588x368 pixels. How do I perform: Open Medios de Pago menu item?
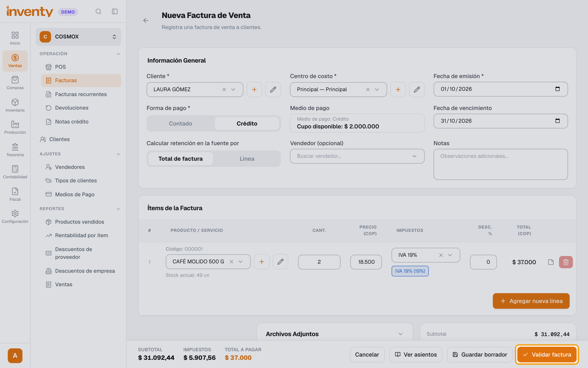[x=81, y=194]
